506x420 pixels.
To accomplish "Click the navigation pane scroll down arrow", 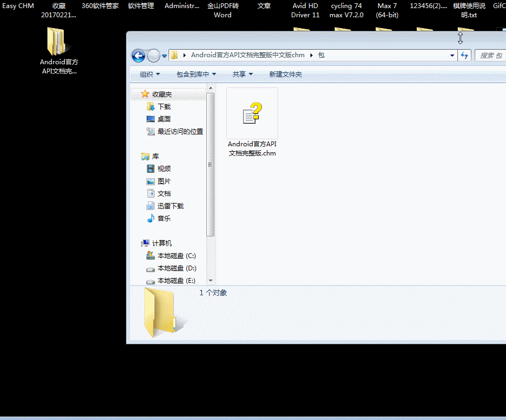I will pos(211,281).
